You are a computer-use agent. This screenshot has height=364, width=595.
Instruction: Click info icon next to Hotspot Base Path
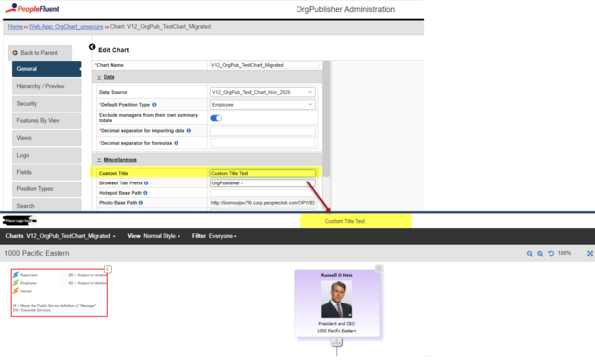coord(145,193)
